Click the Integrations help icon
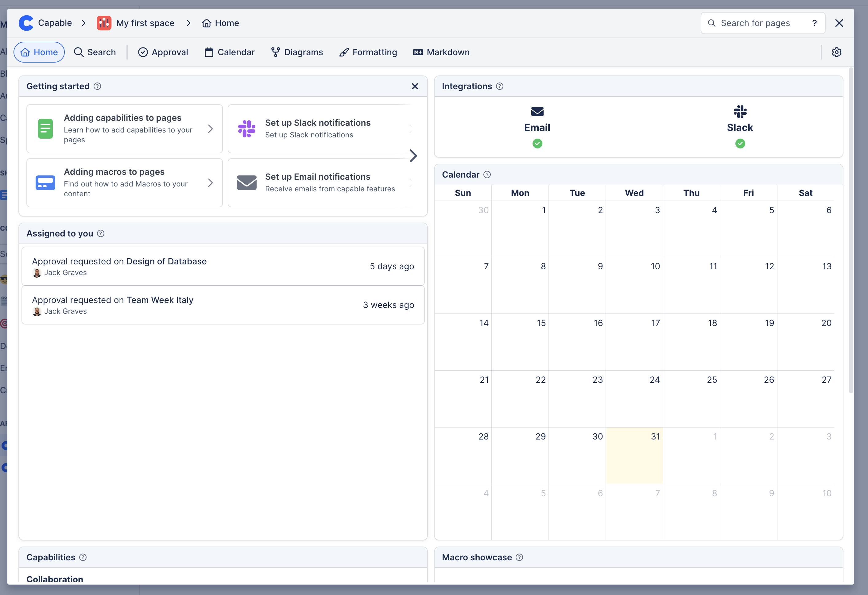Image resolution: width=868 pixels, height=595 pixels. click(x=500, y=86)
